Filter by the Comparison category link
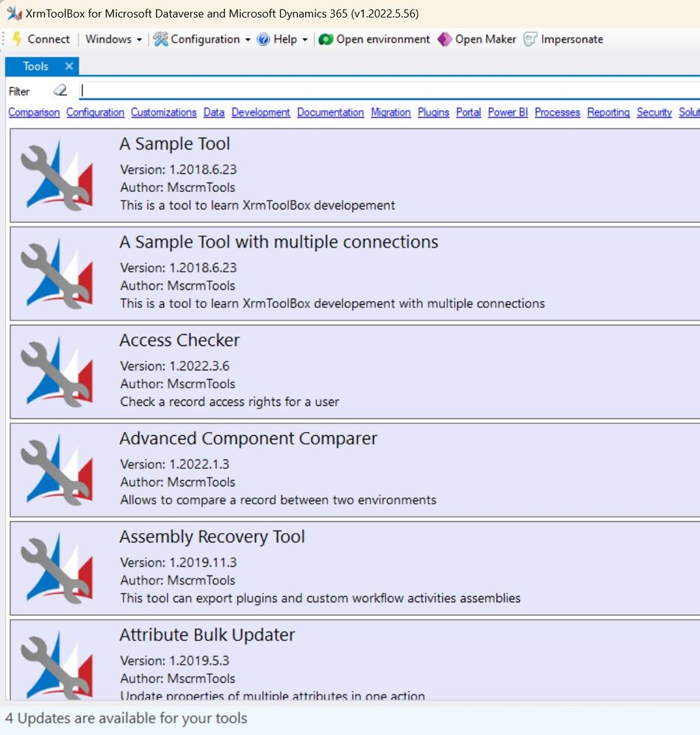This screenshot has height=735, width=700. click(35, 112)
